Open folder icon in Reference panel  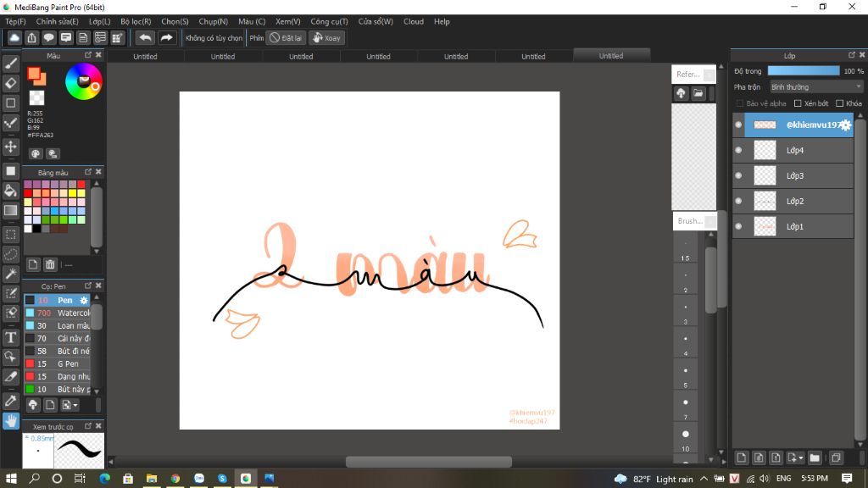point(698,93)
